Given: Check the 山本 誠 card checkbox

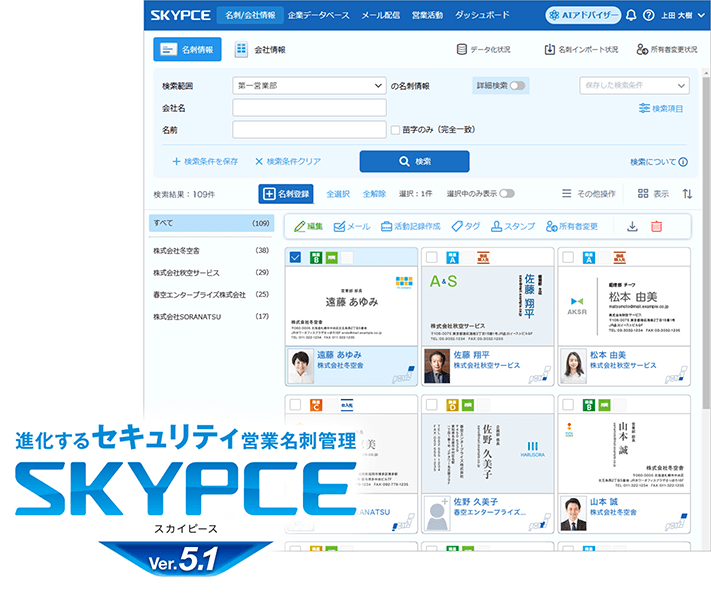Looking at the screenshot, I should [568, 404].
